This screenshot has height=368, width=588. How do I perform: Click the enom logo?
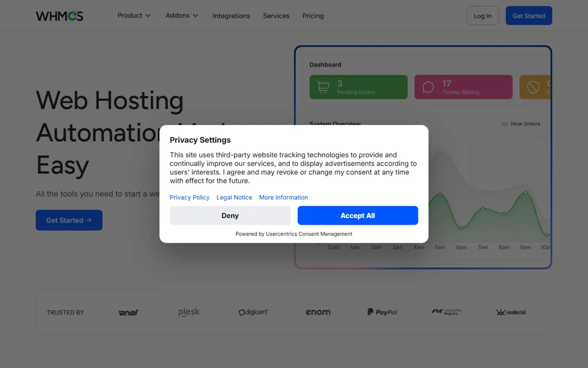coord(318,312)
